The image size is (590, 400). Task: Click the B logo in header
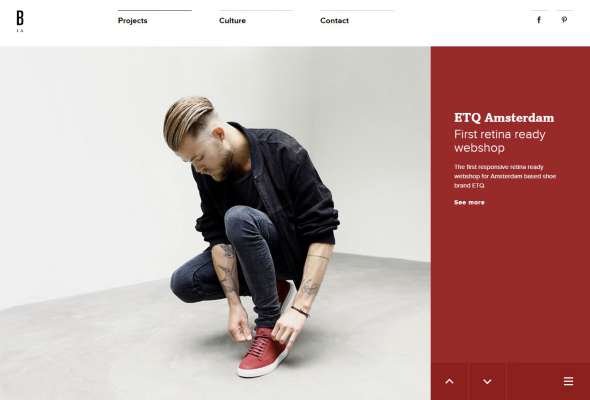tap(20, 18)
